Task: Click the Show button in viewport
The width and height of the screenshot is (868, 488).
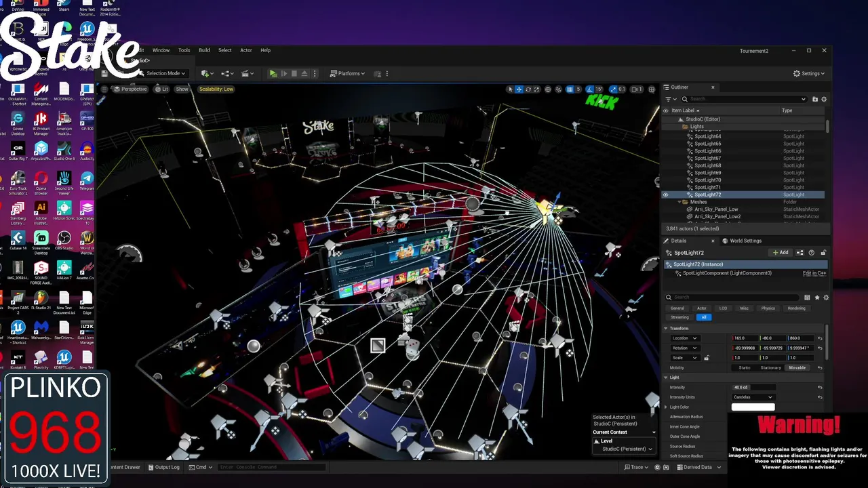Action: pyautogui.click(x=182, y=89)
